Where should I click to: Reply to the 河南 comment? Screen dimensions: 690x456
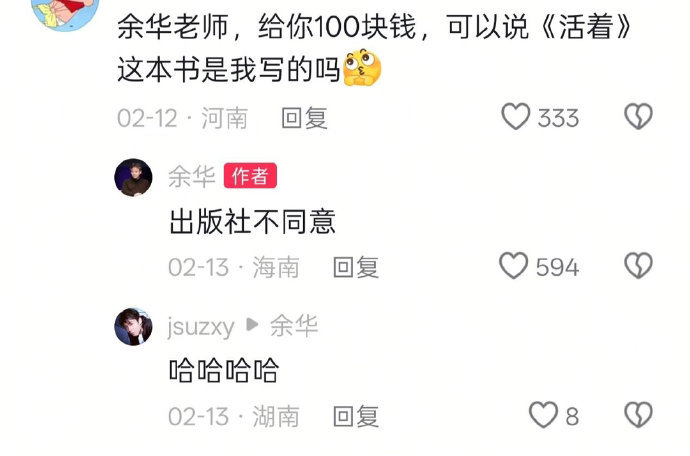coord(305,118)
